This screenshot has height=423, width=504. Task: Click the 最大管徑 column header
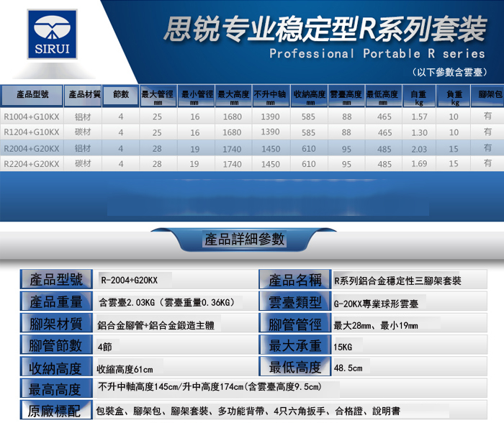(158, 96)
